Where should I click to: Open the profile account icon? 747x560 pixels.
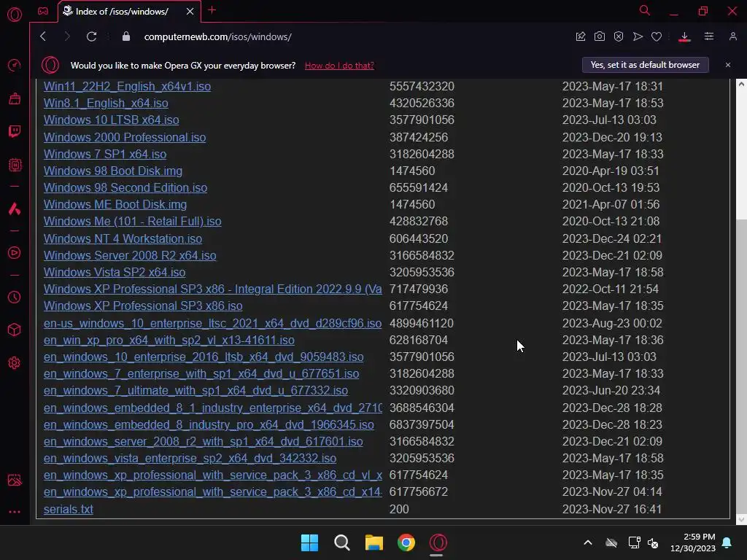pos(732,36)
